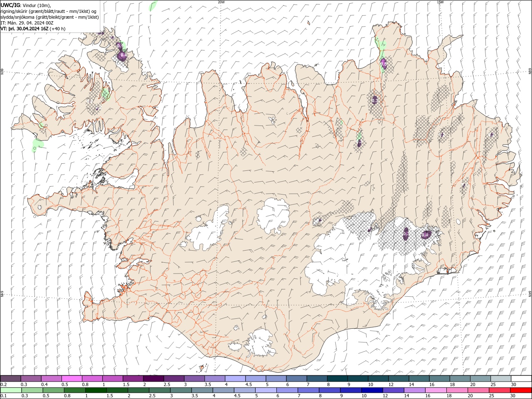532x399 pixels.
Task: Click the light green rain patch off Westfjords coast
Action: [x=37, y=144]
